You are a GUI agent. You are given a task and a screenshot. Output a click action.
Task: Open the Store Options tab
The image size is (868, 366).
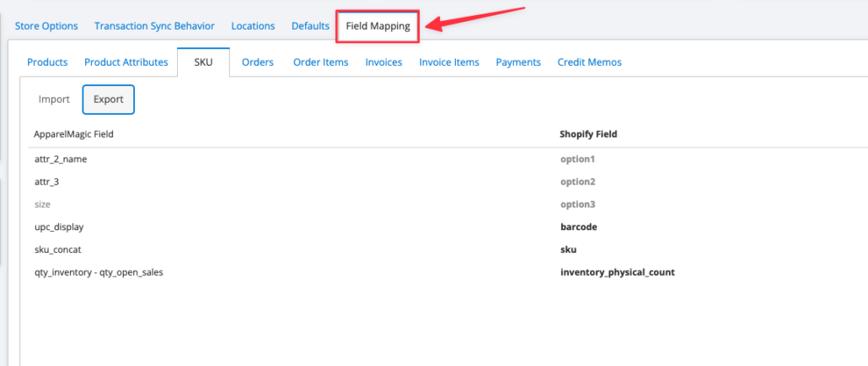[46, 26]
